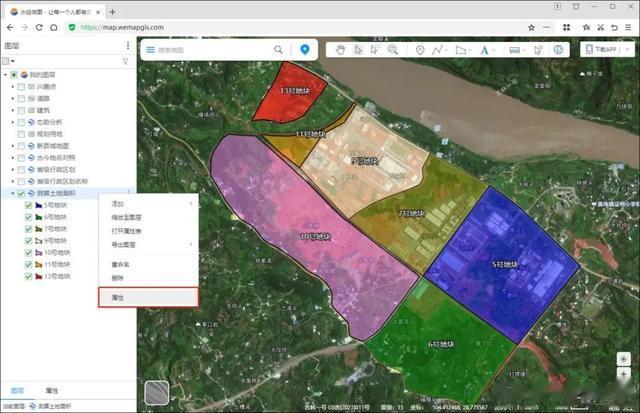Click the 下载APP phone button

click(601, 49)
